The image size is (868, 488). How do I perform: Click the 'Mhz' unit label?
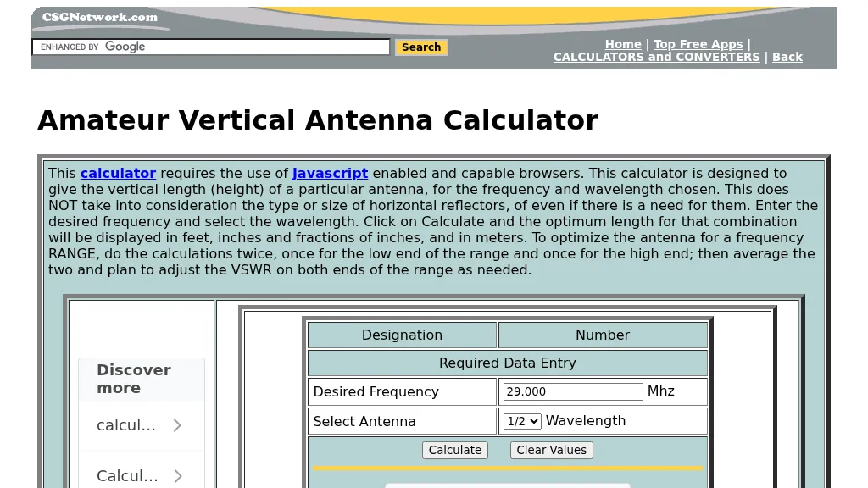661,391
